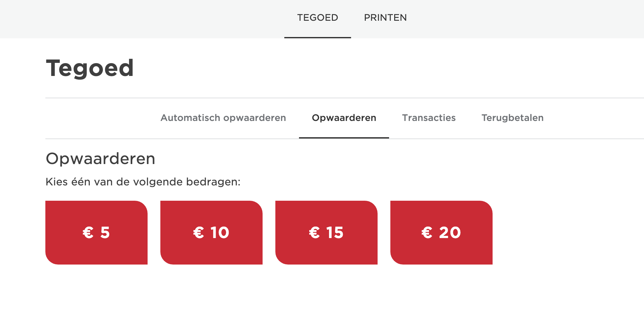
Task: Click the euro symbol on the € 15 tile
Action: [x=314, y=233]
